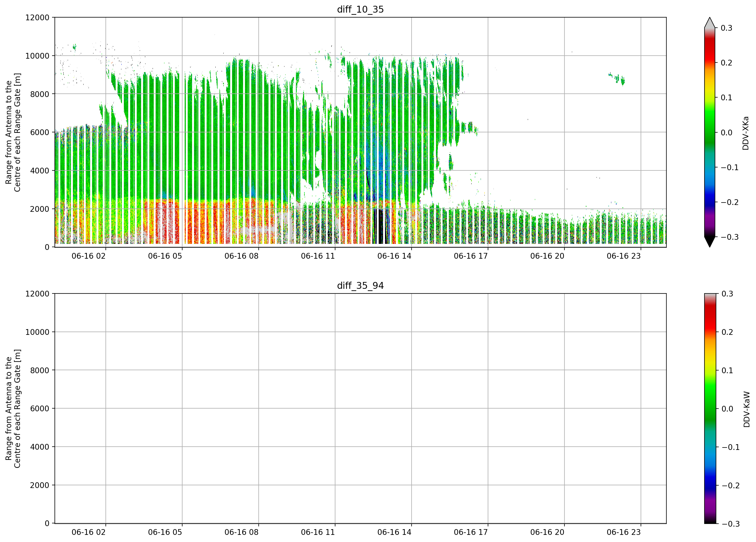Click the 0.2 tick on DDV-XKa colorbar
756x542 pixels.
[x=726, y=63]
